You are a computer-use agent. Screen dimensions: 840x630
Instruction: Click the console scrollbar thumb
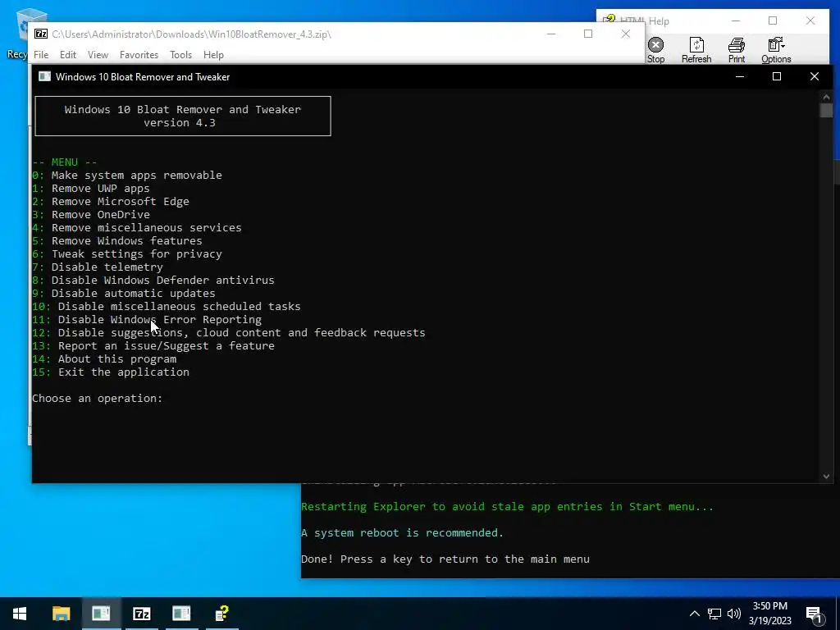tap(826, 111)
